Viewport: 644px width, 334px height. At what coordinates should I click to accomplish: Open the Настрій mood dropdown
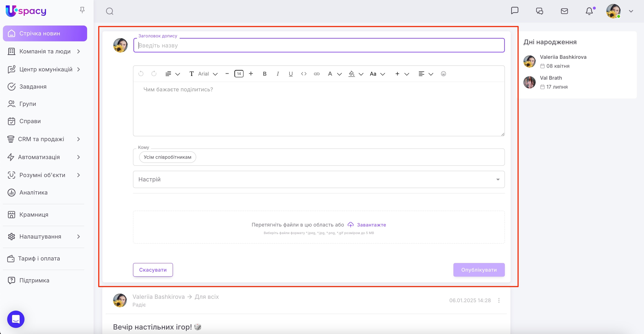coord(319,179)
